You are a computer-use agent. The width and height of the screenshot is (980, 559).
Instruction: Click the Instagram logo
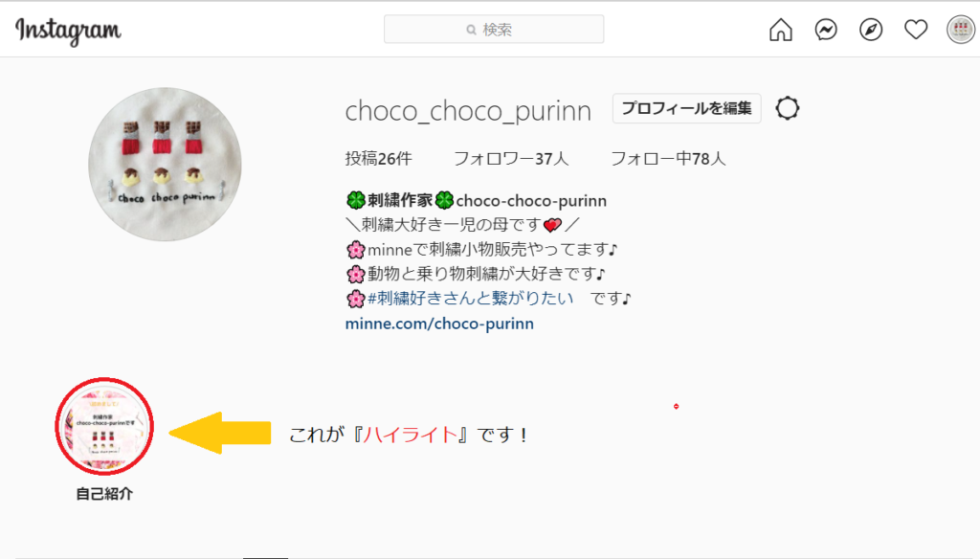(x=68, y=31)
